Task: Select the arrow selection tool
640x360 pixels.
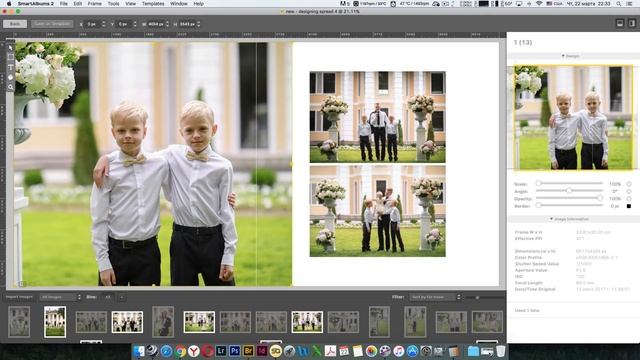Action: pos(11,48)
